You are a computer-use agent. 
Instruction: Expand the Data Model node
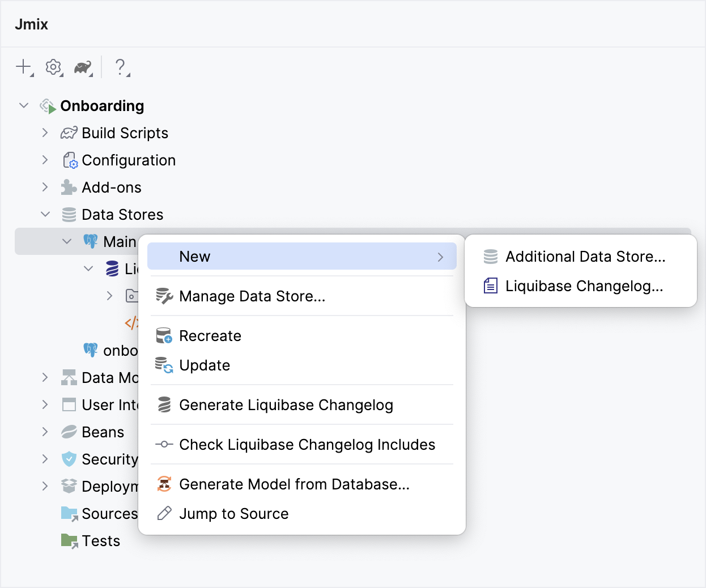[45, 378]
